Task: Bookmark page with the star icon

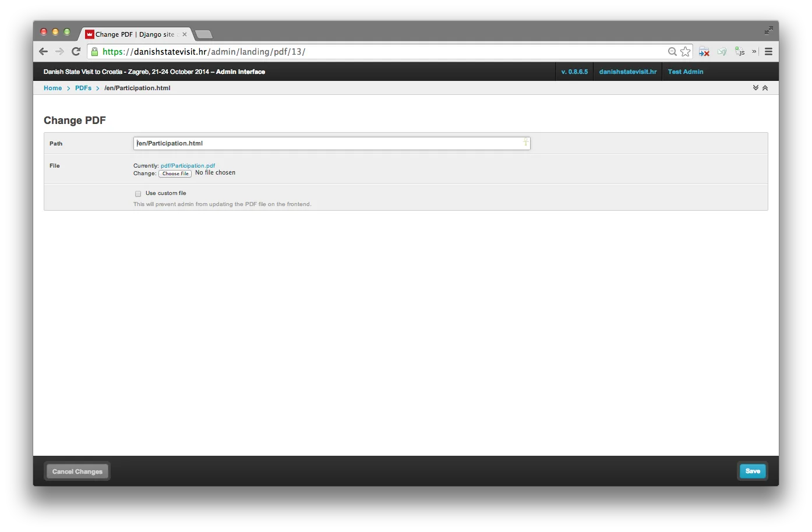Action: click(686, 52)
